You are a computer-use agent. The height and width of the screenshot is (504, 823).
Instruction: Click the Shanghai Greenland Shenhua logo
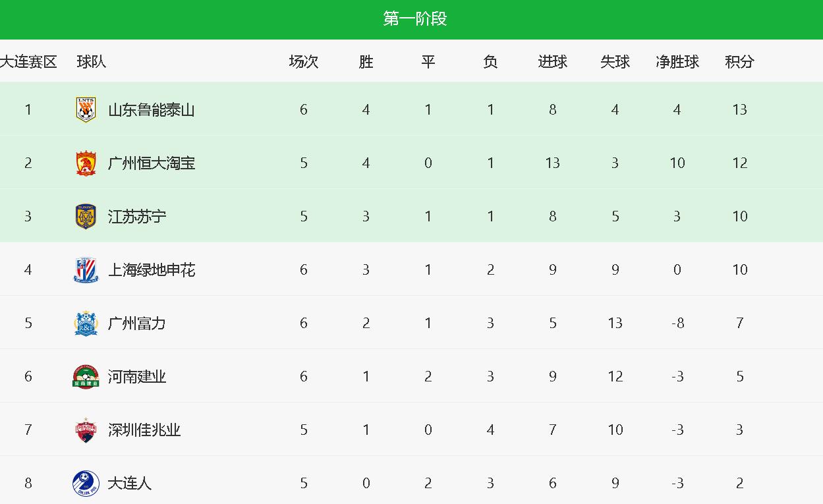[86, 269]
